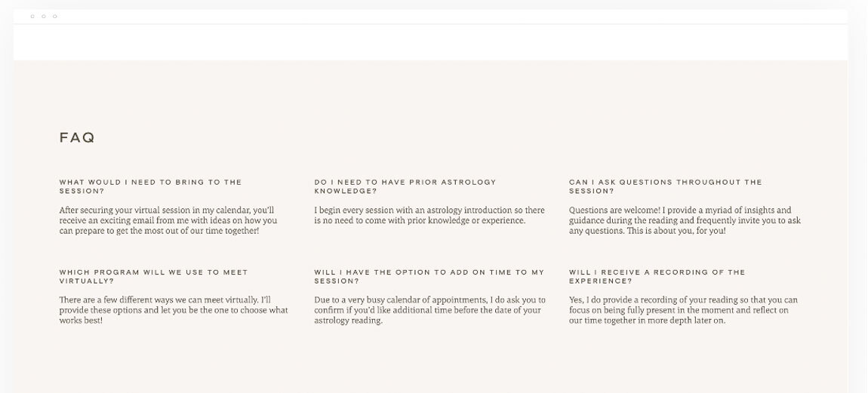Click the FAQ section heading
868x393 pixels.
pyautogui.click(x=77, y=138)
